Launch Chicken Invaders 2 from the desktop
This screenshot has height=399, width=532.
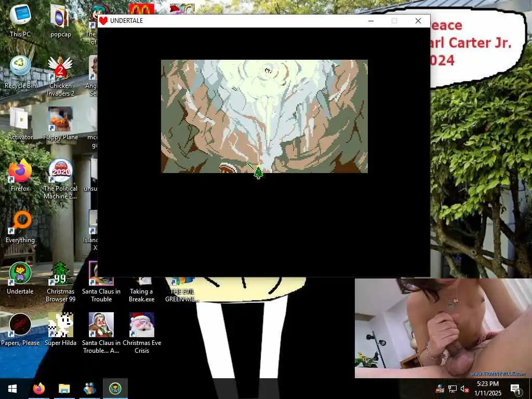[60, 76]
